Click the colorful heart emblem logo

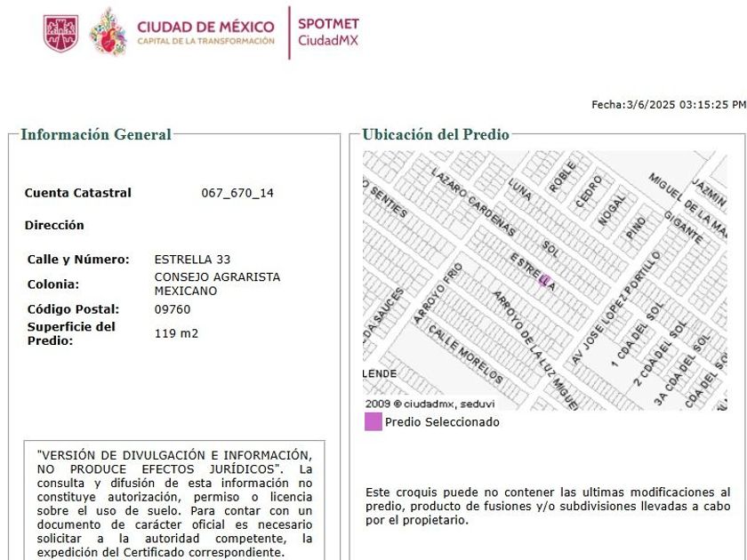click(108, 31)
